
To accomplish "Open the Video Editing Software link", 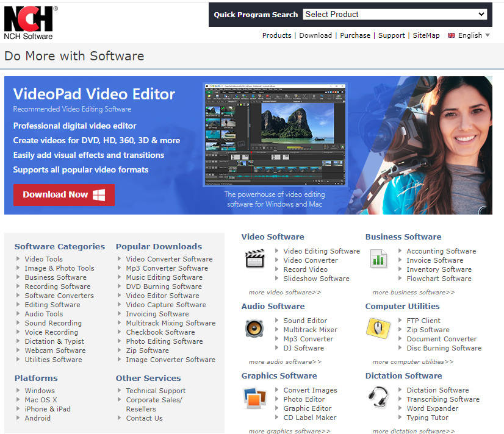I will click(321, 251).
